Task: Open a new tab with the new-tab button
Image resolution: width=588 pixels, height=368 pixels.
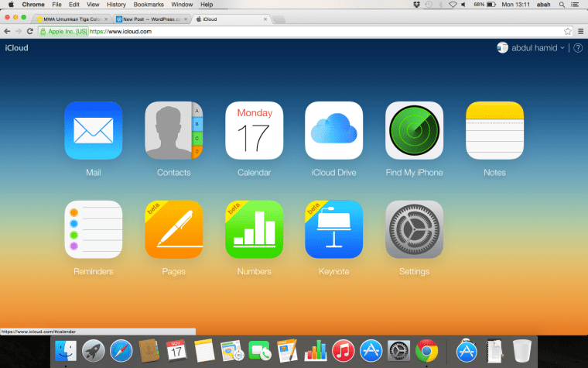Action: [279, 19]
